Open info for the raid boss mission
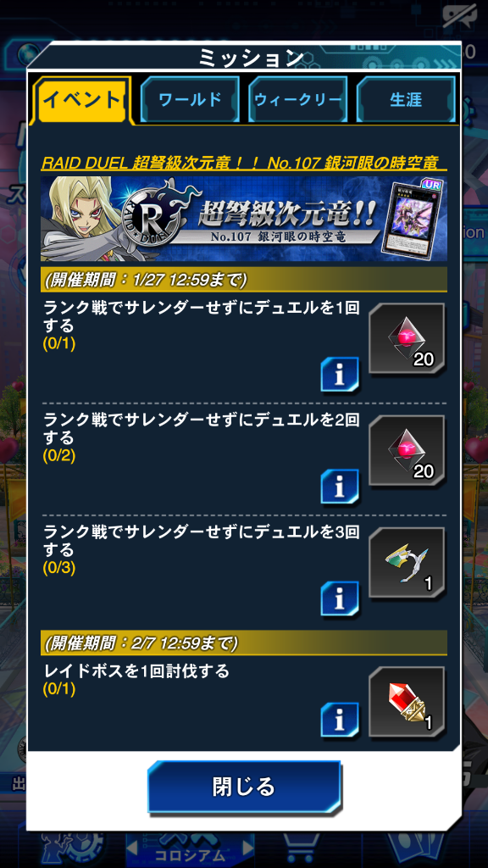 [340, 720]
